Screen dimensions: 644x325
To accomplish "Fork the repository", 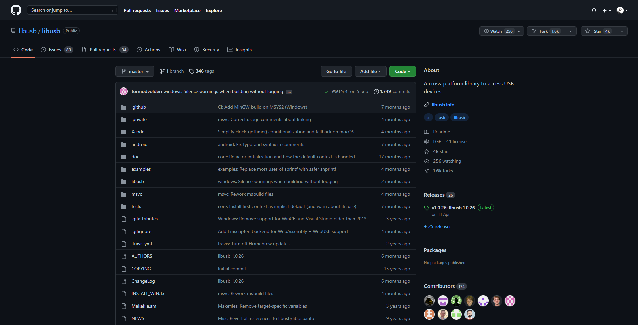I will [546, 31].
